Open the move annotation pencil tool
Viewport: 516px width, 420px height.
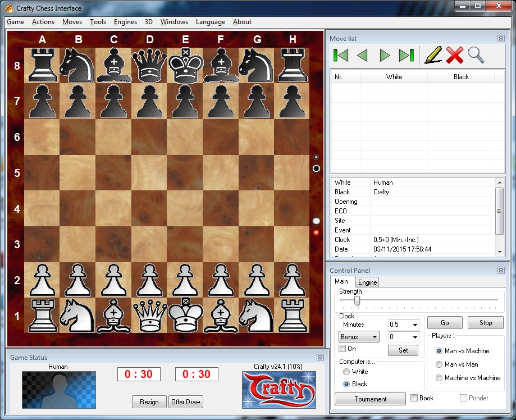[431, 54]
